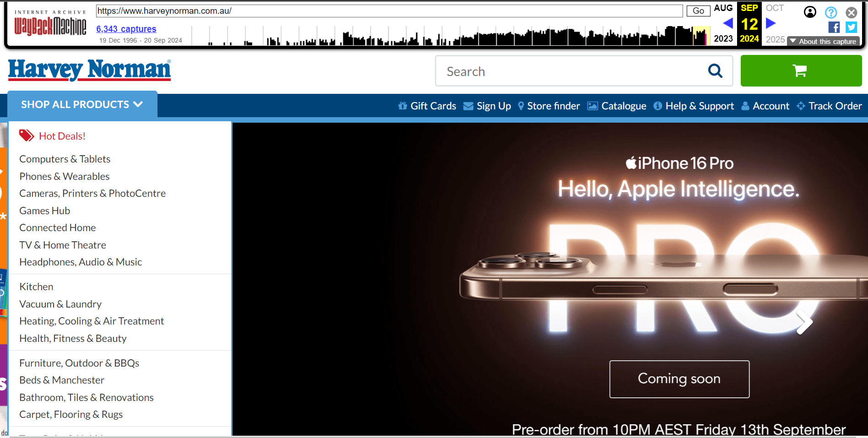Click the Hot Deals tag icon
This screenshot has height=438, width=868.
click(26, 135)
